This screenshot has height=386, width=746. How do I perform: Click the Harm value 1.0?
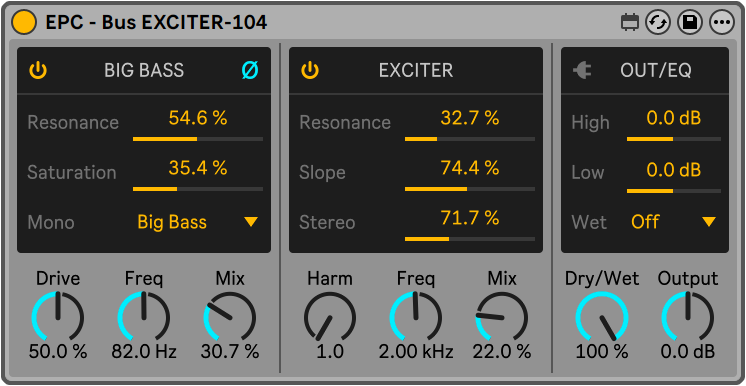tap(330, 352)
